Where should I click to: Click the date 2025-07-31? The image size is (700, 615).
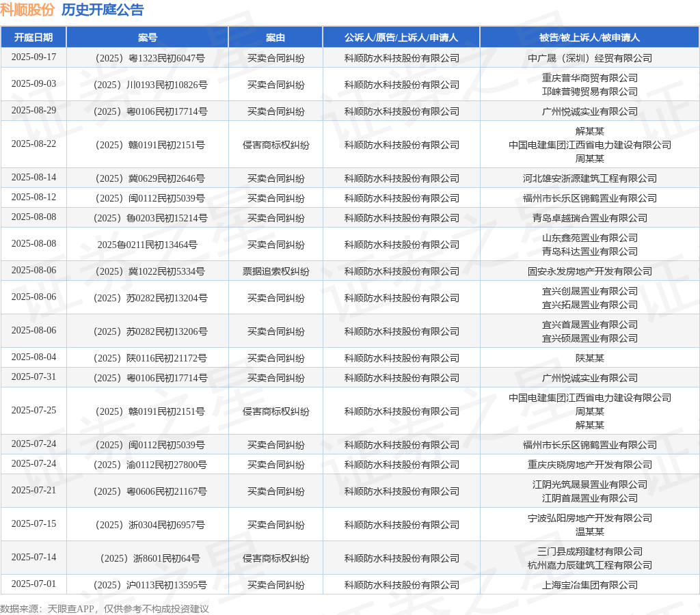click(33, 377)
